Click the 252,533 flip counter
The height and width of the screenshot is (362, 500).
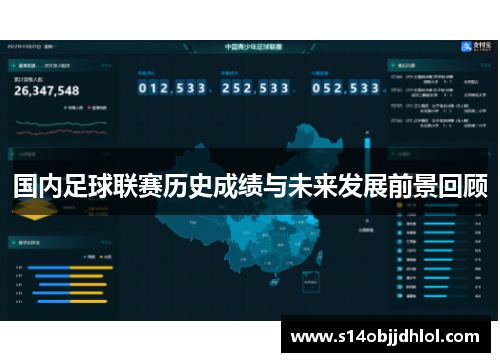(255, 88)
